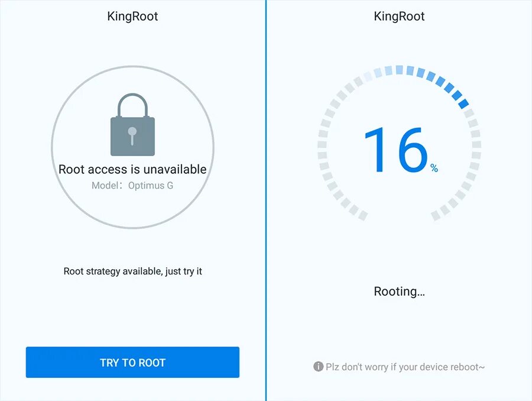
Task: Click the left KingRoot title
Action: tap(132, 16)
